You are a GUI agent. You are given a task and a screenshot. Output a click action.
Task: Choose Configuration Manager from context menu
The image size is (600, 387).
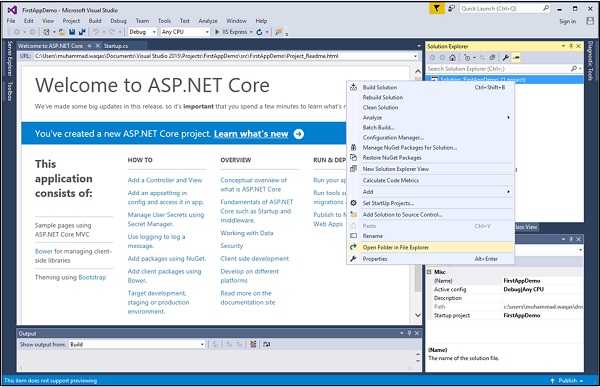click(430, 137)
